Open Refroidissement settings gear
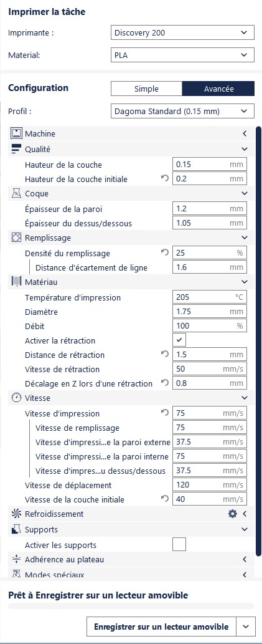262x644 pixels. point(233,514)
